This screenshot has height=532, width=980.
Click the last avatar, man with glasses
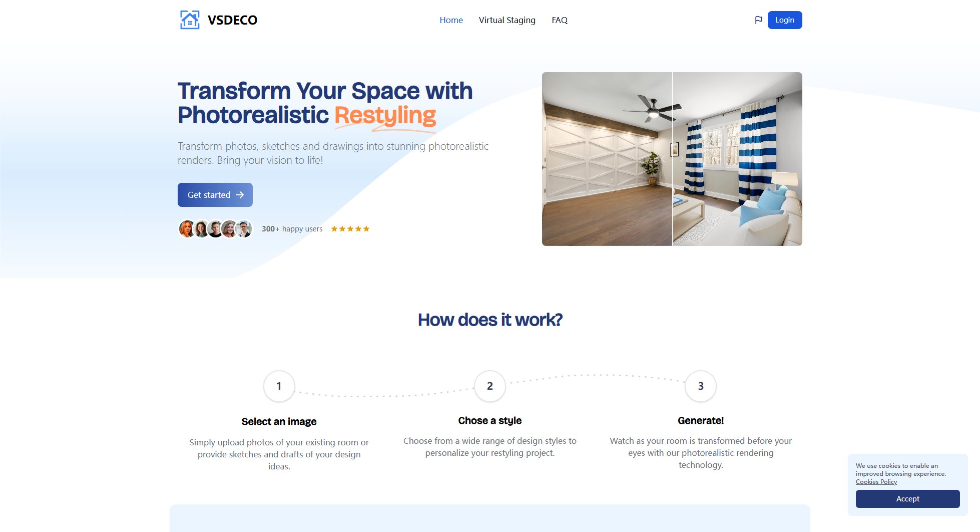tap(244, 229)
